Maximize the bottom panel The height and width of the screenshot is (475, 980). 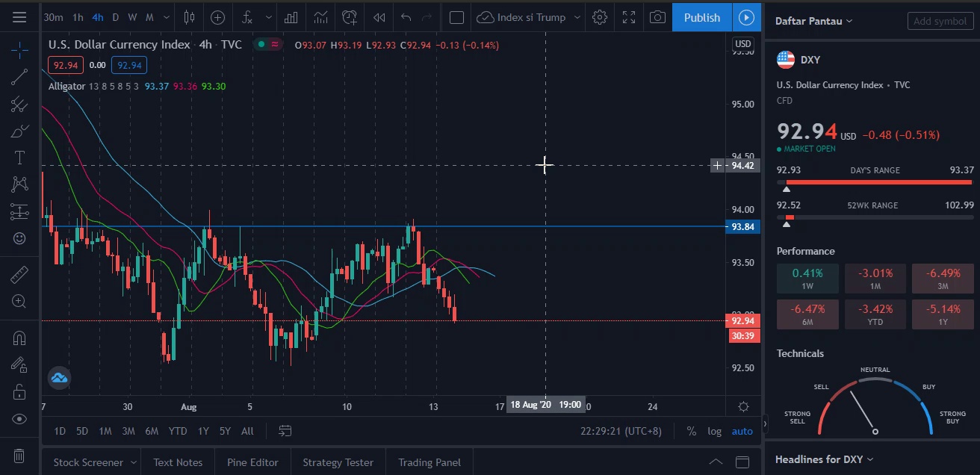pyautogui.click(x=742, y=462)
